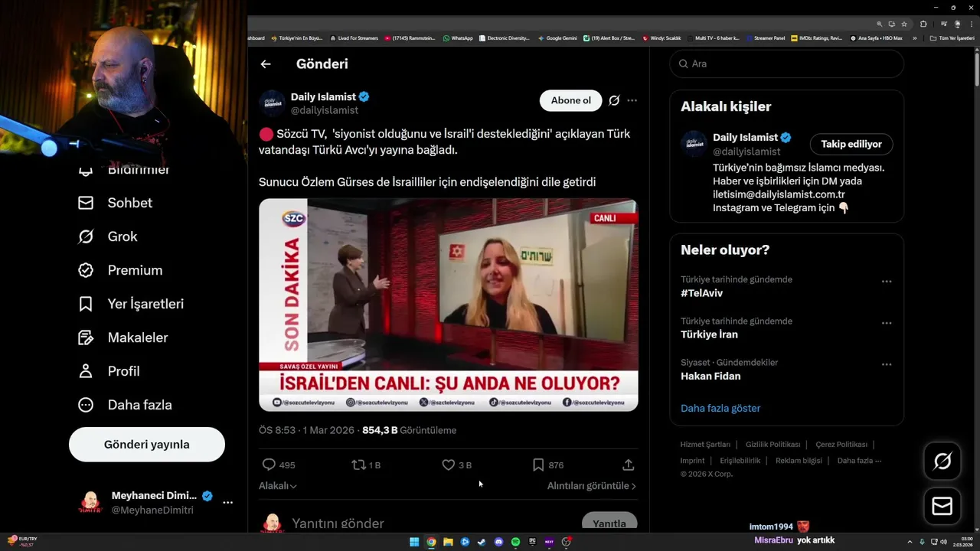Open taskbar volume speaker icon

coord(943,542)
